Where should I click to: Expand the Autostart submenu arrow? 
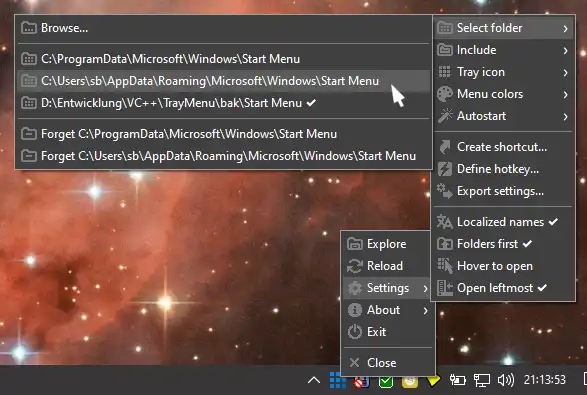click(x=565, y=116)
